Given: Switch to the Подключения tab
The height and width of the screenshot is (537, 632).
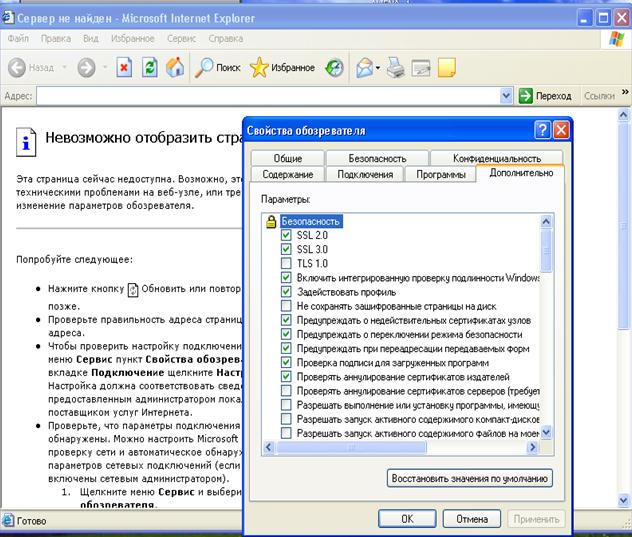Looking at the screenshot, I should coord(365,174).
